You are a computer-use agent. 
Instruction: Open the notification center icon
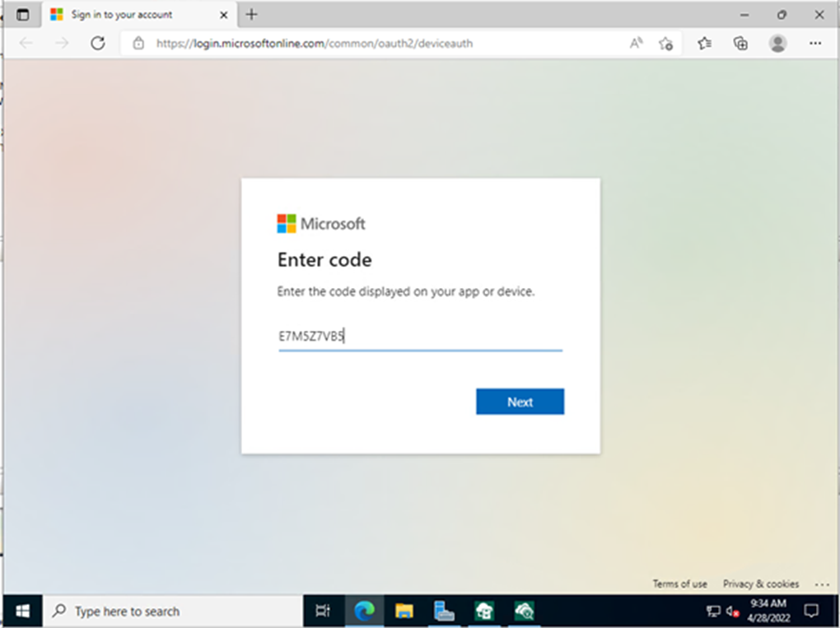[811, 611]
